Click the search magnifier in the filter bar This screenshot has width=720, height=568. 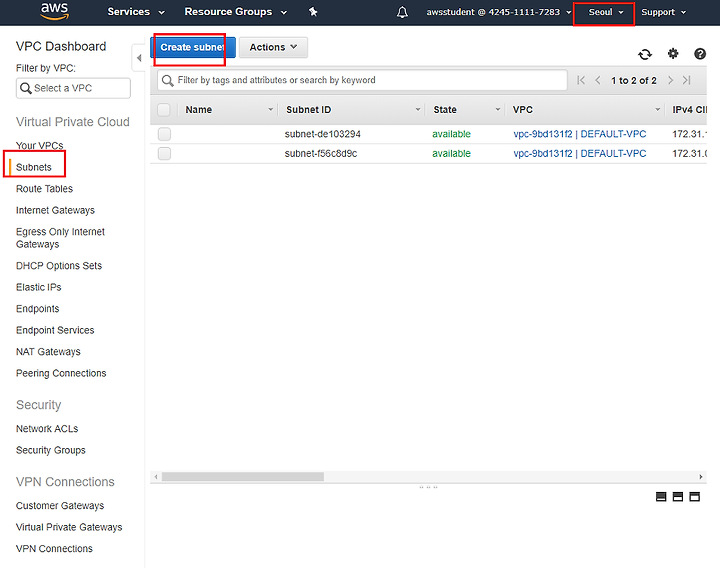coord(168,80)
